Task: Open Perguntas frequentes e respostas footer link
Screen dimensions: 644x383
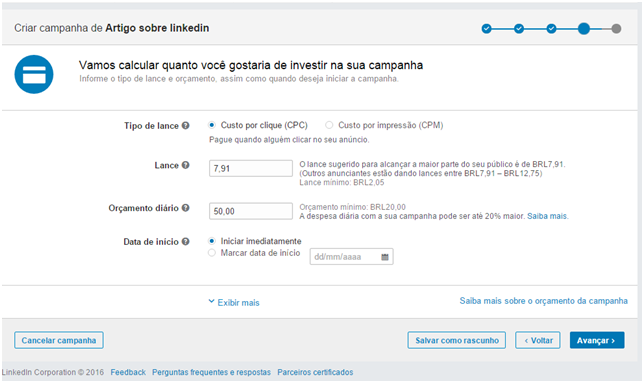Action: (x=212, y=372)
